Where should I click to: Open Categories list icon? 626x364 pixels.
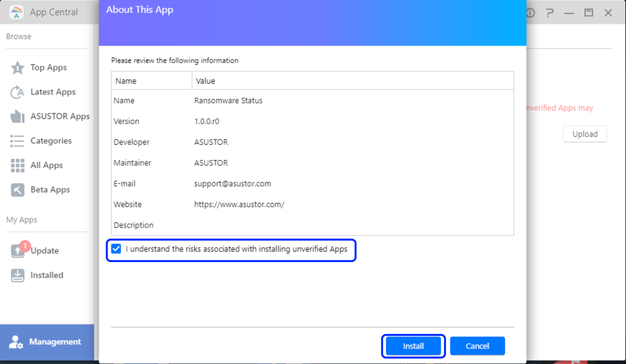click(18, 141)
